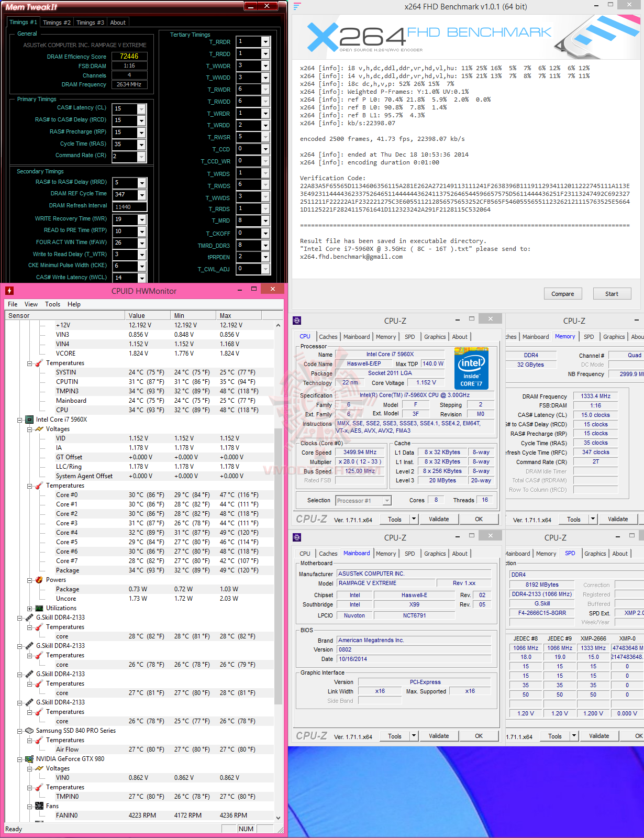Image resolution: width=644 pixels, height=838 pixels.
Task: Expand the Utilizations tree node
Action: pyautogui.click(x=30, y=609)
